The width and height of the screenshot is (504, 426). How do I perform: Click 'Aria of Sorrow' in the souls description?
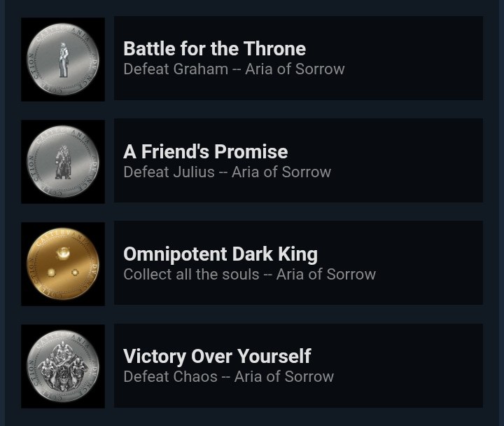click(326, 274)
